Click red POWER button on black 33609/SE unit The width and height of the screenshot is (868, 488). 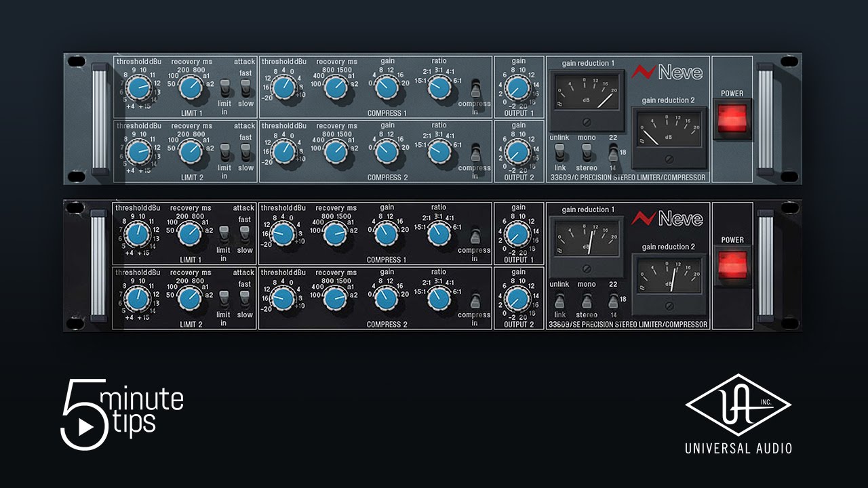733,265
